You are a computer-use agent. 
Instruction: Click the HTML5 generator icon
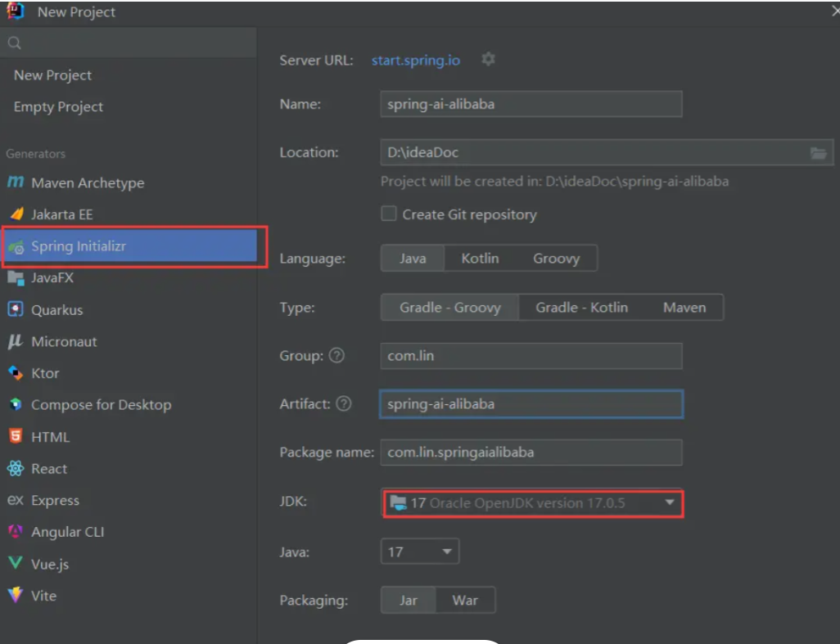click(x=16, y=436)
